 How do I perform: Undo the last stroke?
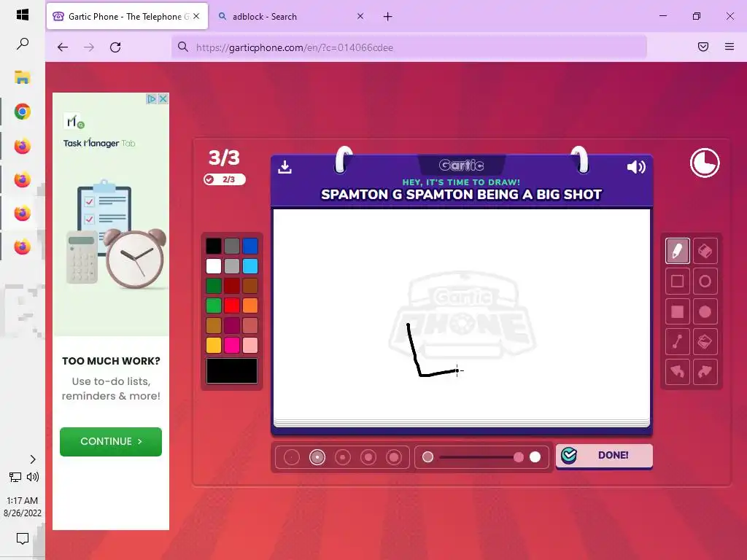pyautogui.click(x=677, y=371)
